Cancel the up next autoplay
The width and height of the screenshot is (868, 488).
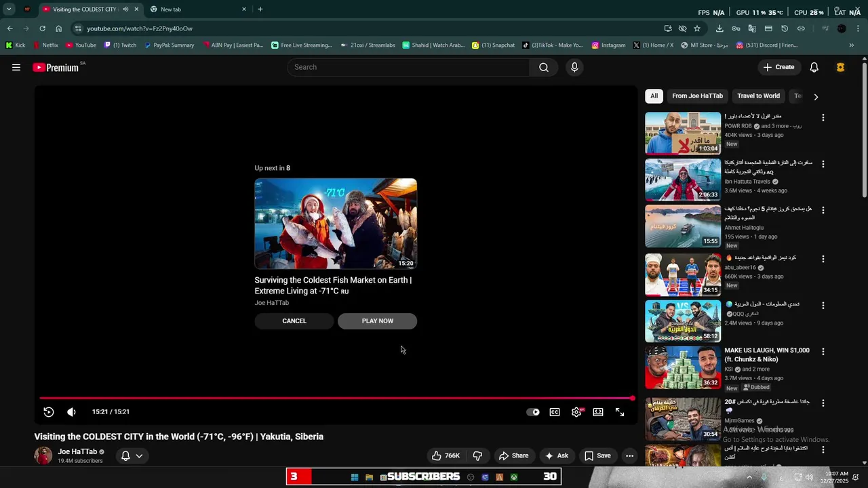[294, 321]
